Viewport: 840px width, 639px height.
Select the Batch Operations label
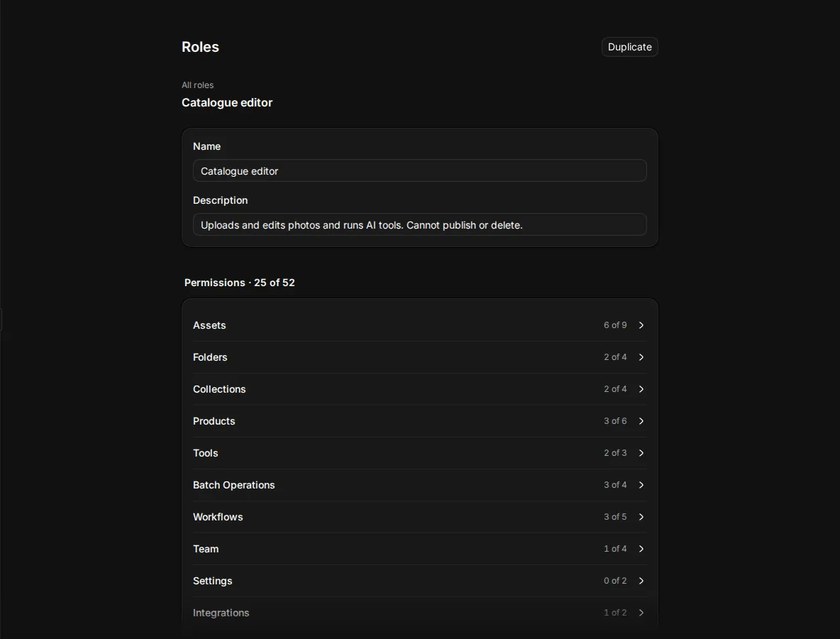233,485
